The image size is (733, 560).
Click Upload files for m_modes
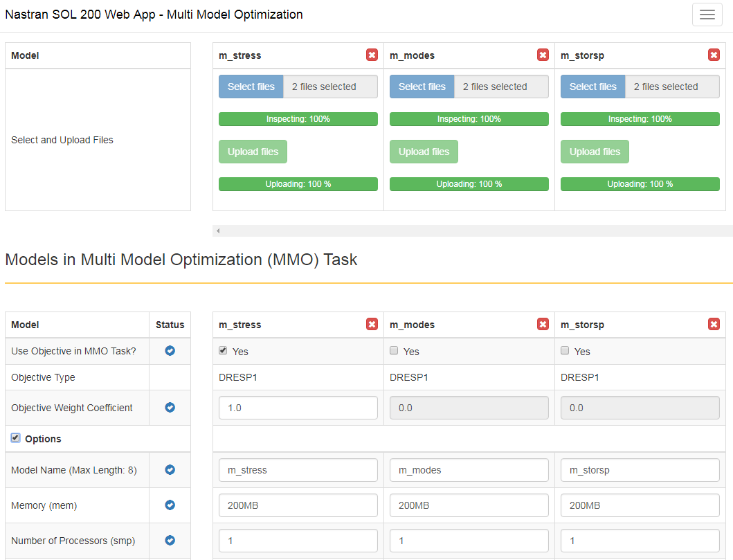[x=424, y=152]
